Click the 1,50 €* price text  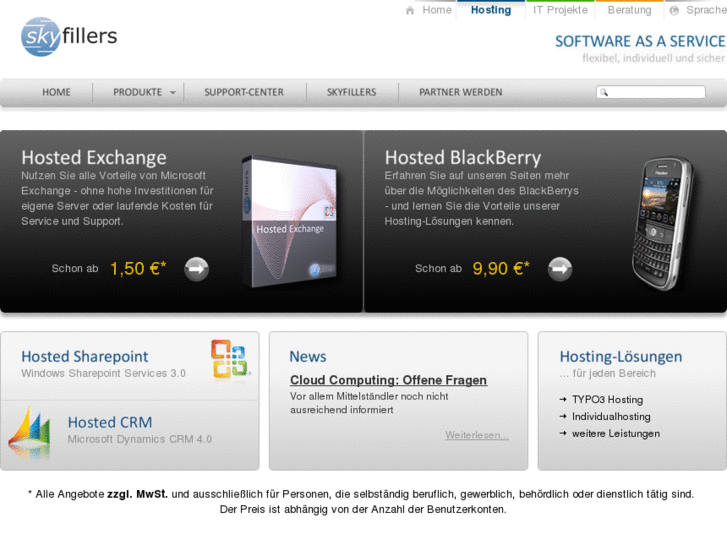pyautogui.click(x=138, y=269)
